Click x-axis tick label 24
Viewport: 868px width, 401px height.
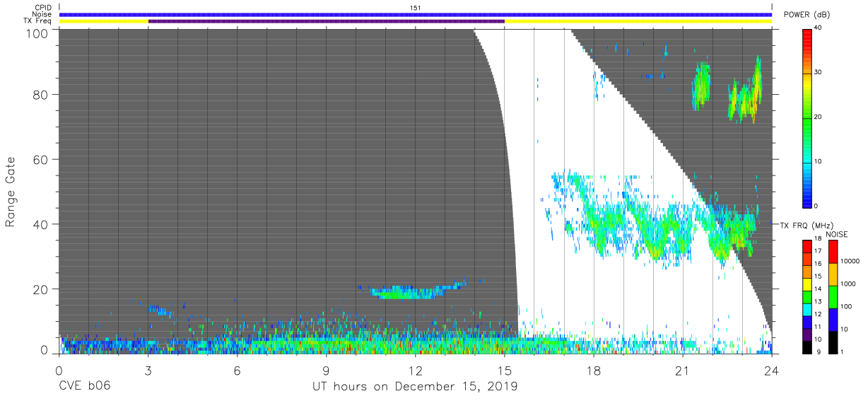point(772,370)
